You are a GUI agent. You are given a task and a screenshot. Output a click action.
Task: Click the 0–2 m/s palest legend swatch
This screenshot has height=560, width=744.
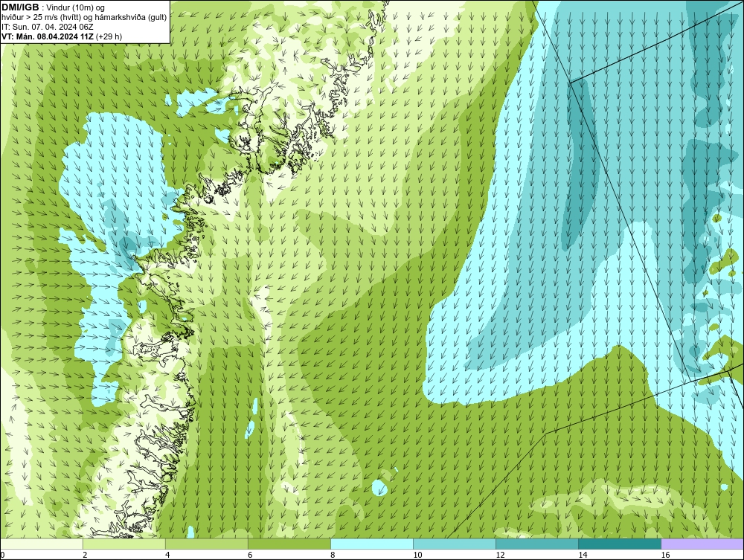click(42, 544)
